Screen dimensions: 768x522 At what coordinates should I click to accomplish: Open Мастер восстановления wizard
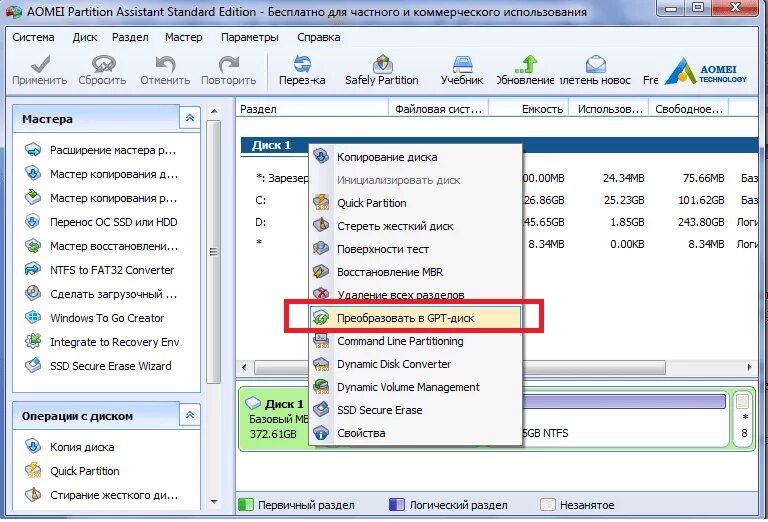(x=101, y=246)
